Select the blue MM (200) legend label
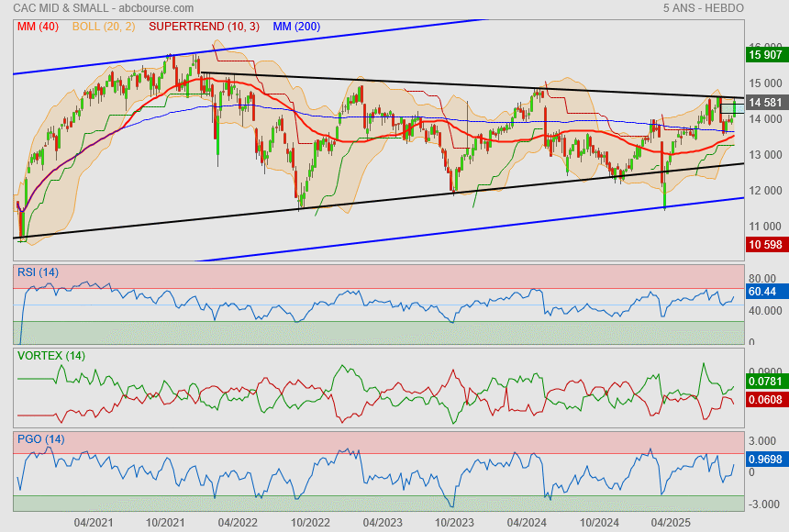789x532 pixels. (x=296, y=27)
